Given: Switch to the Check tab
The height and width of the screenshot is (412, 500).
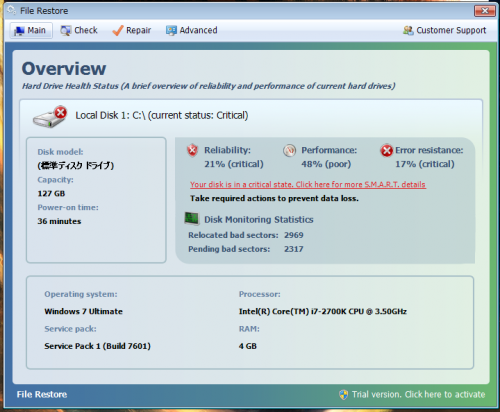Looking at the screenshot, I should tap(79, 31).
